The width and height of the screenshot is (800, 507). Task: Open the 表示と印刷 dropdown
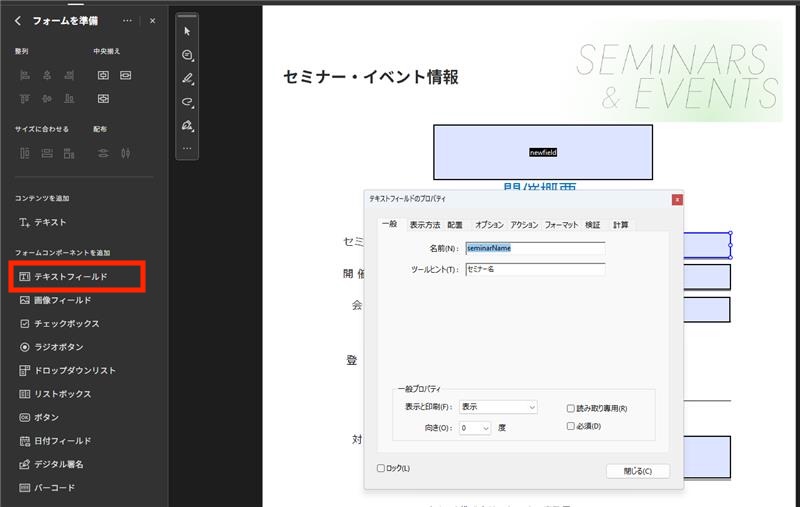coord(498,407)
